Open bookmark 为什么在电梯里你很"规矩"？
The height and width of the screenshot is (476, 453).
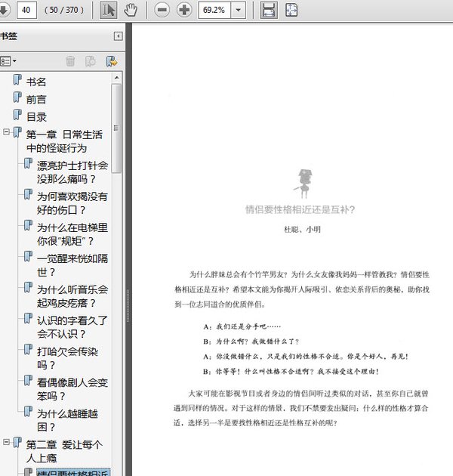72,234
